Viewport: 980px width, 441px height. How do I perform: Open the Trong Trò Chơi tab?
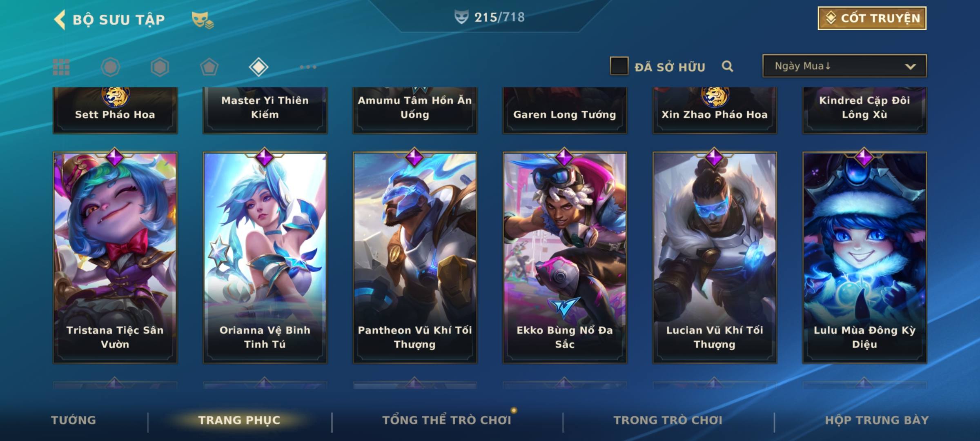point(668,420)
